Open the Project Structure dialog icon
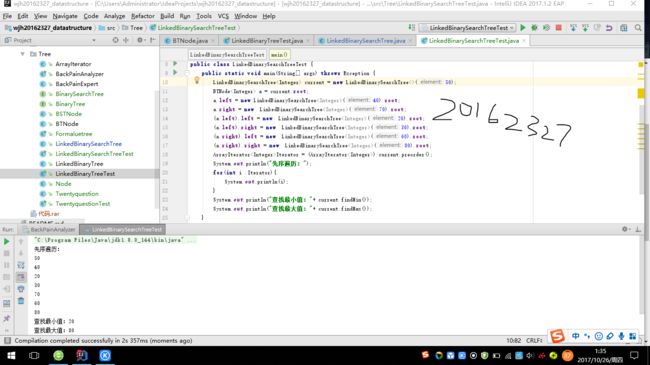This screenshot has height=365, width=650. (x=624, y=28)
